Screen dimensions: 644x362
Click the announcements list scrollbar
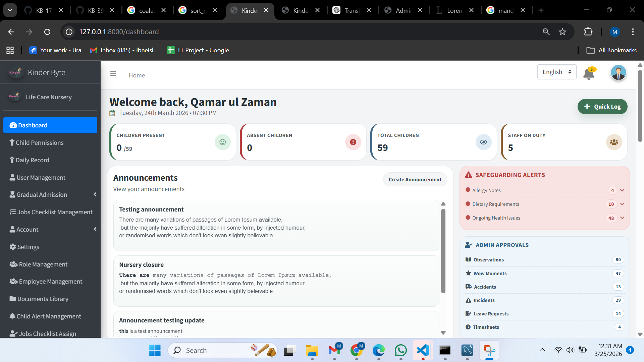[443, 251]
